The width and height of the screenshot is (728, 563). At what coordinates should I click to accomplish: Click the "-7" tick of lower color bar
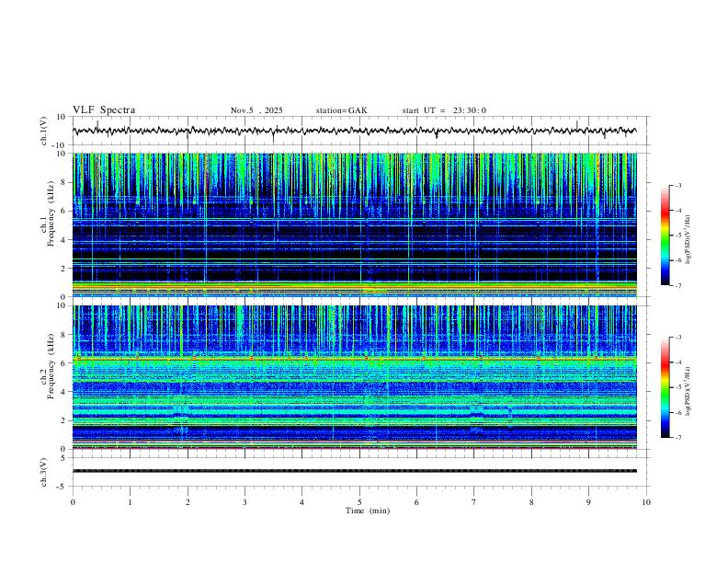[x=677, y=438]
